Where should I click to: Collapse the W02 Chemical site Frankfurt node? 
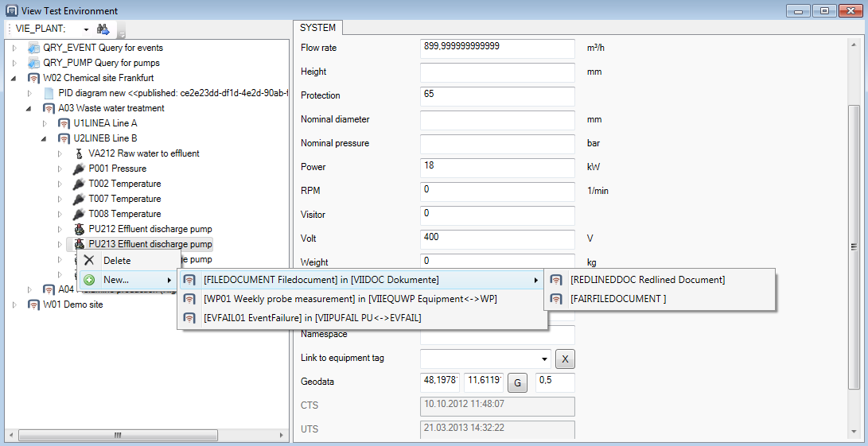tap(14, 79)
